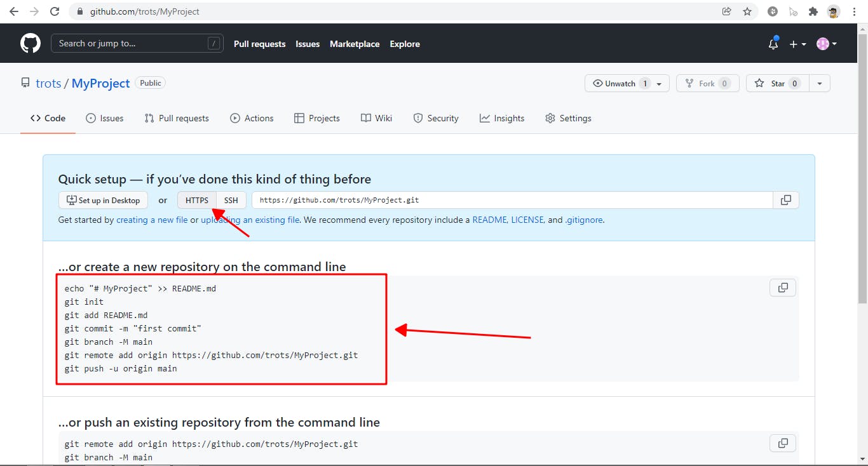
Task: Click the slash shortcut icon in search
Action: [x=214, y=44]
